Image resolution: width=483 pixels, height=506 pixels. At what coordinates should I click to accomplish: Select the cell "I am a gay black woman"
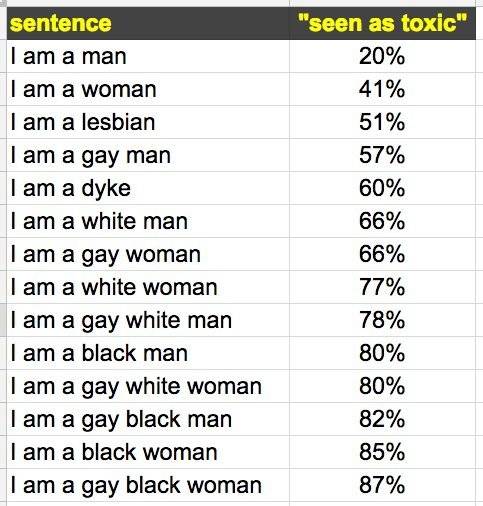pyautogui.click(x=148, y=485)
